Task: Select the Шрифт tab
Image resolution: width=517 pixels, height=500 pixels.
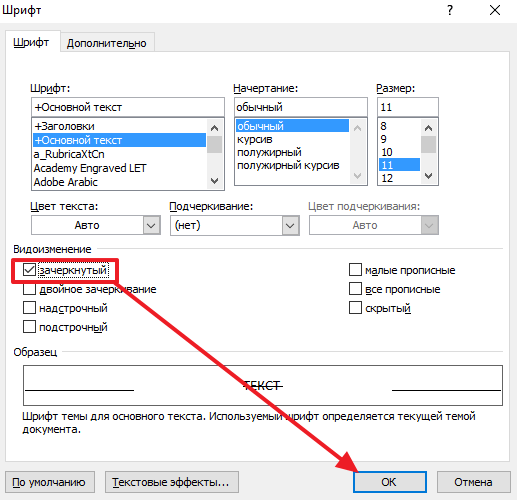Action: 31,42
